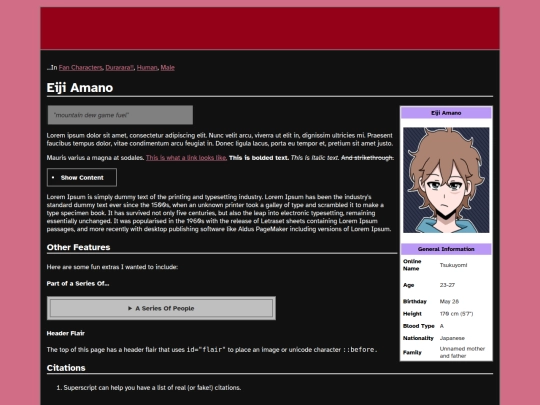Open the Fan Characters category link
The image size is (540, 405).
point(81,68)
